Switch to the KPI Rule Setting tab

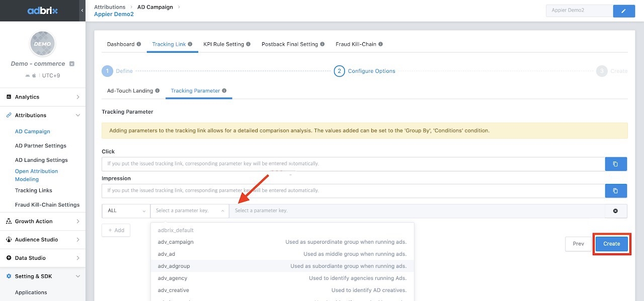coord(223,44)
